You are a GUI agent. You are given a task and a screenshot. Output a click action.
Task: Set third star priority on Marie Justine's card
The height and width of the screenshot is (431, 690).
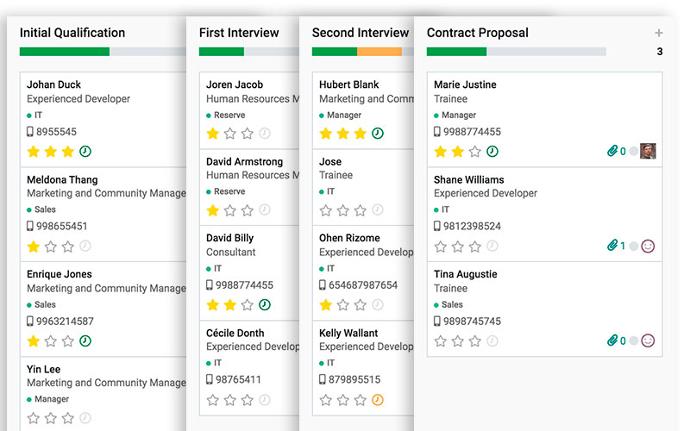(x=475, y=151)
